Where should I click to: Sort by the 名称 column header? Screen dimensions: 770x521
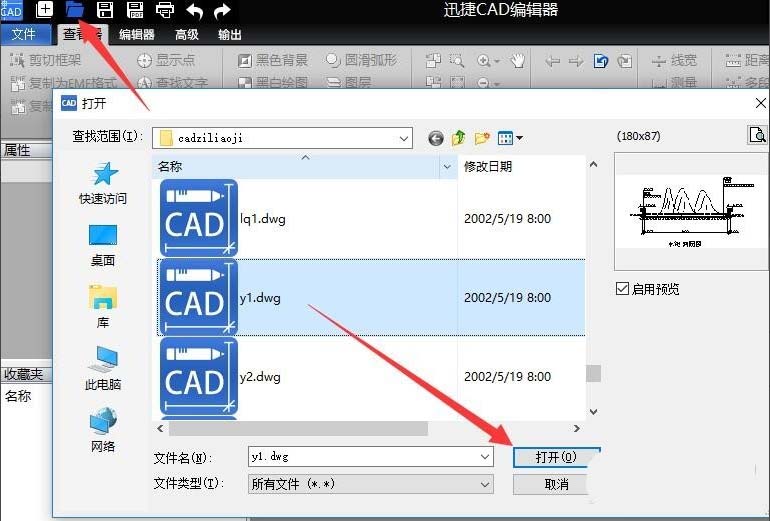296,167
